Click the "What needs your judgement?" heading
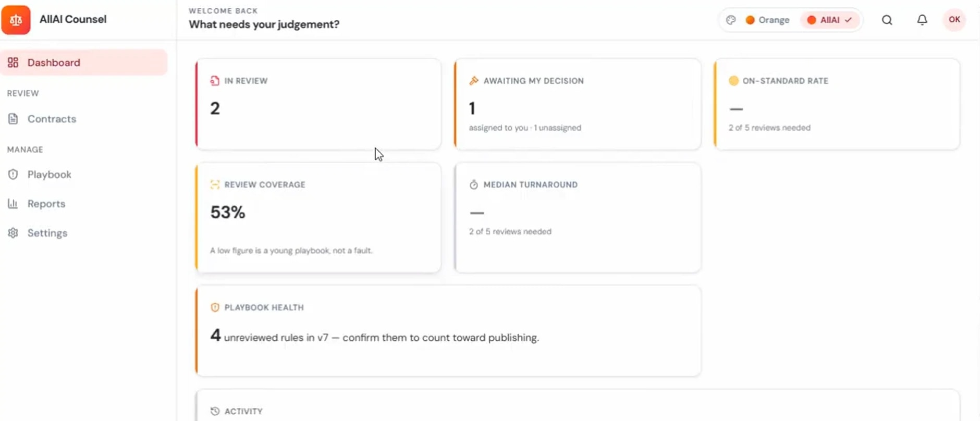 pos(264,24)
